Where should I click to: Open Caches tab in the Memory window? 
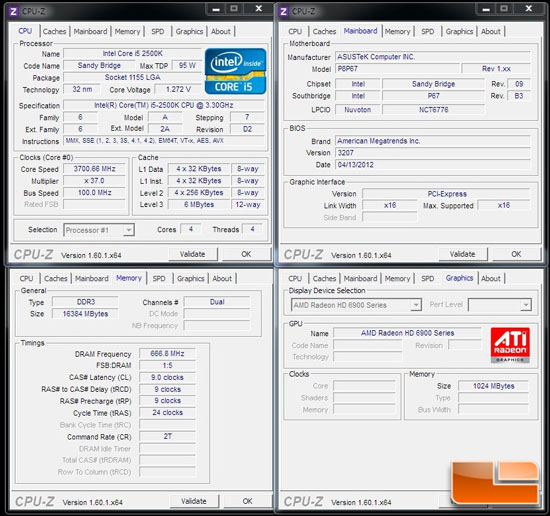[x=56, y=279]
